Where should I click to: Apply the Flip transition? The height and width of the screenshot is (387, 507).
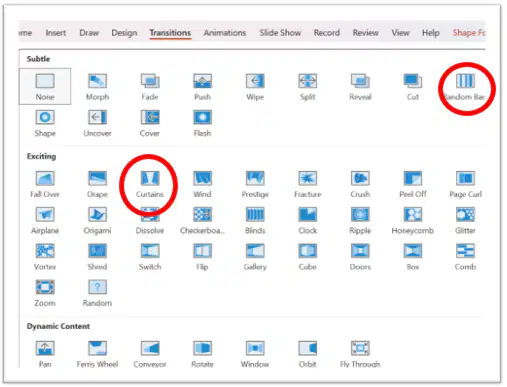(x=202, y=257)
